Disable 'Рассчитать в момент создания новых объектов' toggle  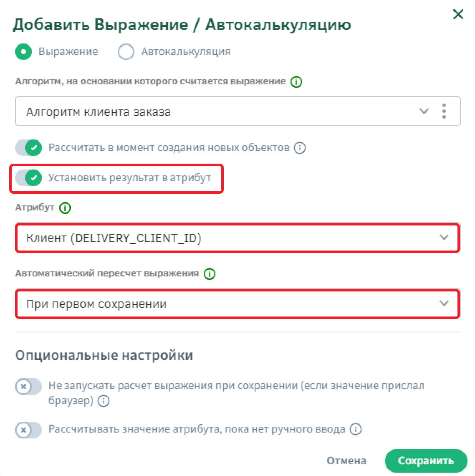pos(28,148)
